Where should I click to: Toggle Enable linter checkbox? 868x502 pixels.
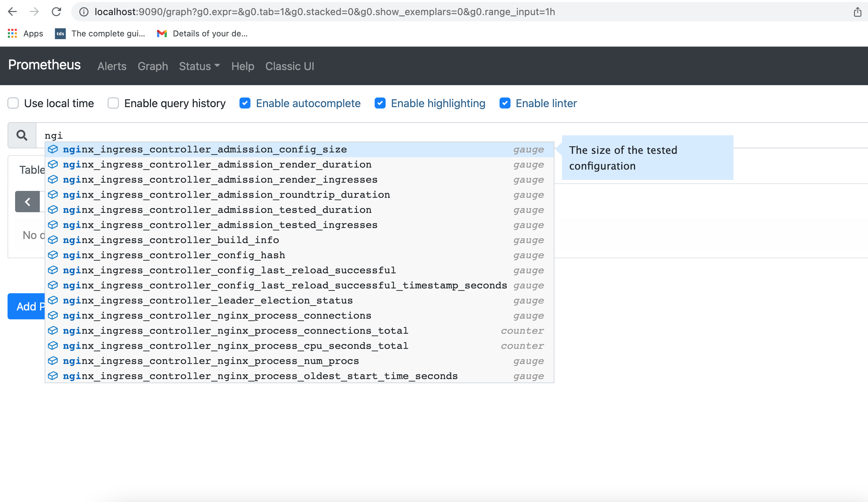pos(505,103)
